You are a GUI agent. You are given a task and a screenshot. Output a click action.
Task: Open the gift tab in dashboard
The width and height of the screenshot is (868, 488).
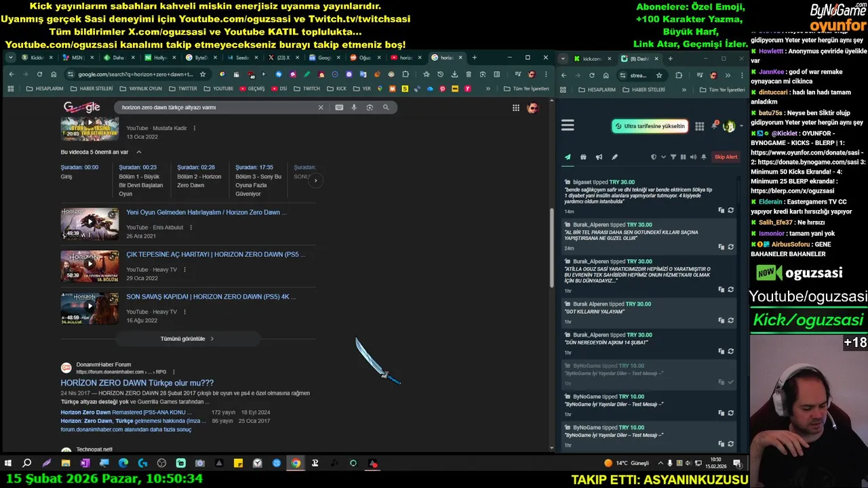583,157
